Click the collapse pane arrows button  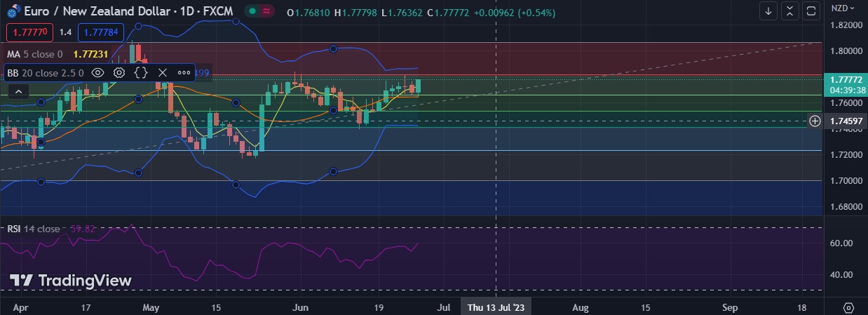[x=790, y=11]
